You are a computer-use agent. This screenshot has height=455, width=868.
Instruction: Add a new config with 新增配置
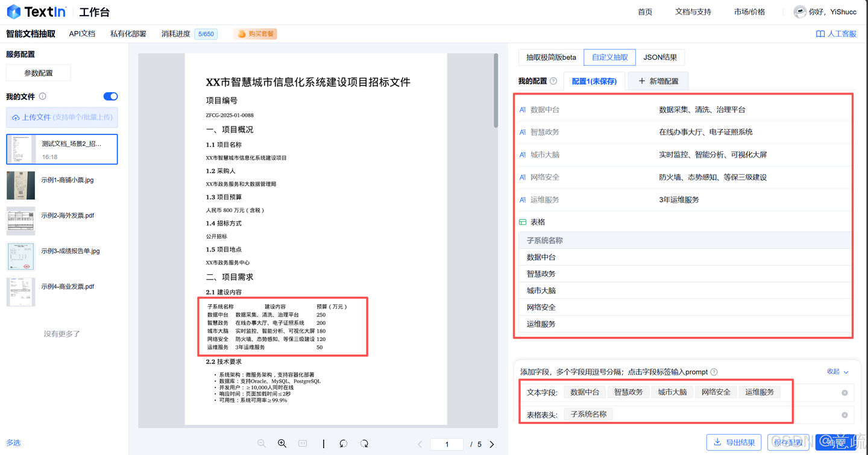click(658, 81)
